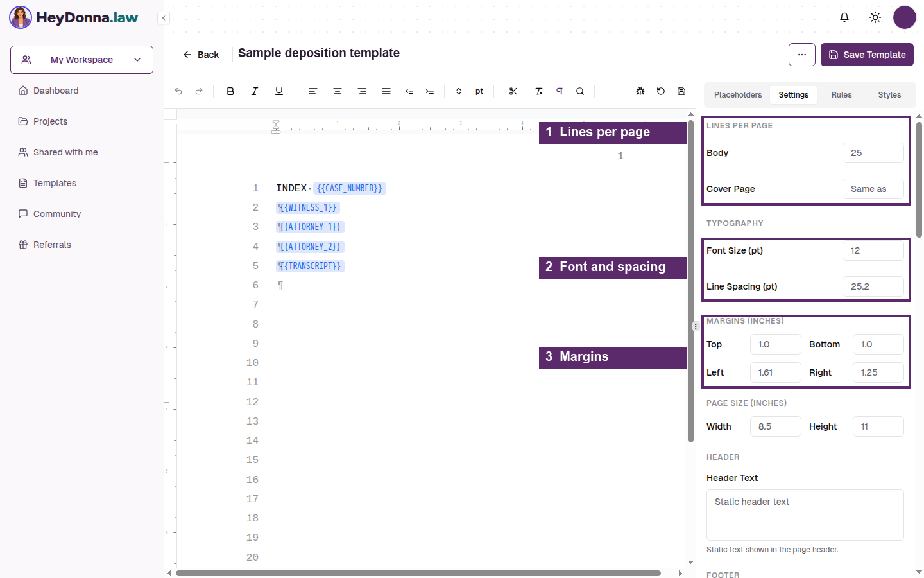
Task: Click the undo arrow in the editor toolbar
Action: pos(178,91)
